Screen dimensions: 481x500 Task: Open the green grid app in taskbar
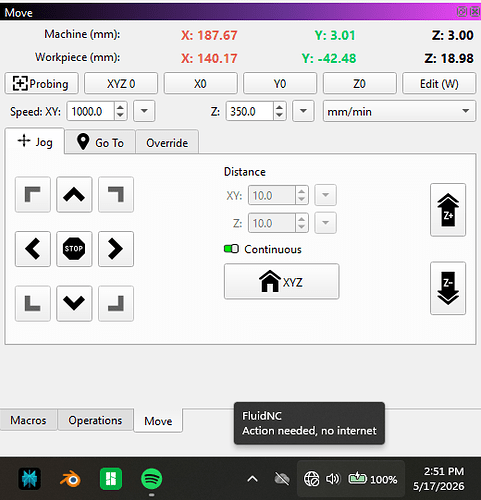coord(111,479)
